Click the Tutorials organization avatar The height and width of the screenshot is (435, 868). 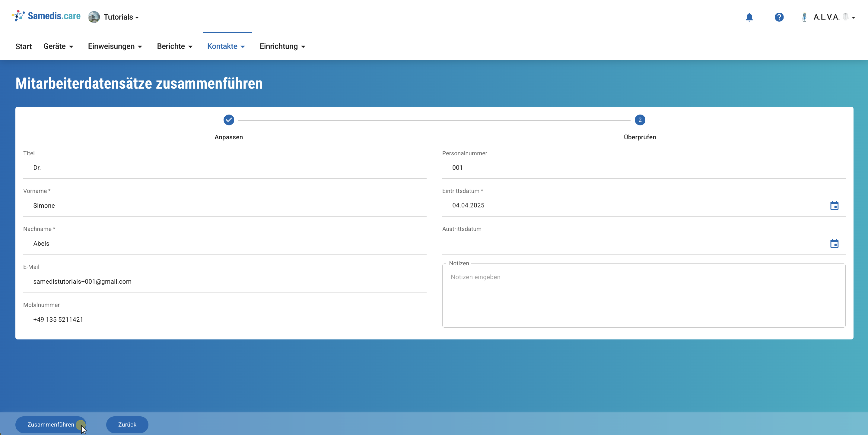click(94, 17)
